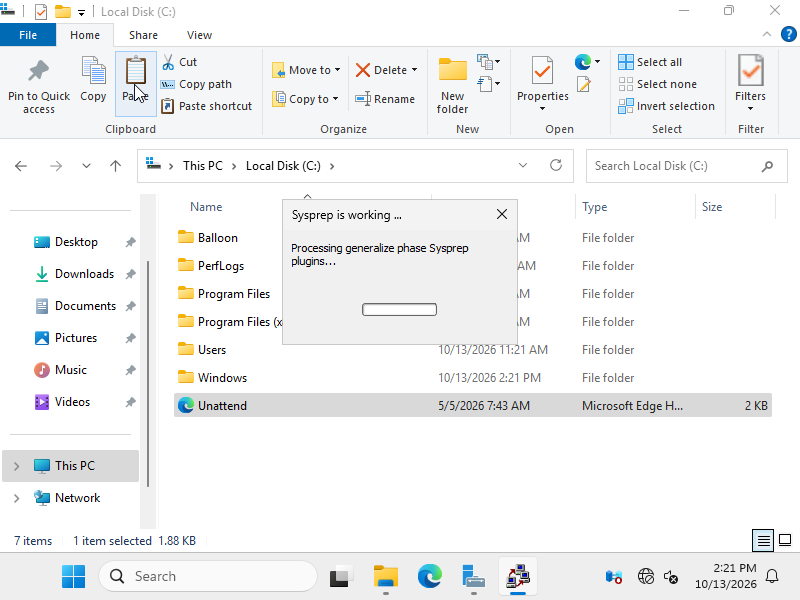800x600 pixels.
Task: Sort by the Size column header
Action: tap(712, 207)
